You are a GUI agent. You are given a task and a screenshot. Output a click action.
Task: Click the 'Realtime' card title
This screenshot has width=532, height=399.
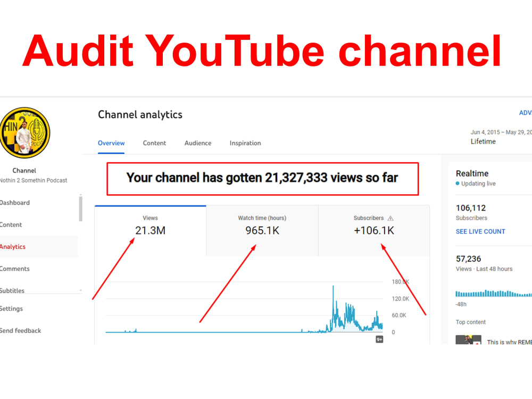(x=472, y=173)
